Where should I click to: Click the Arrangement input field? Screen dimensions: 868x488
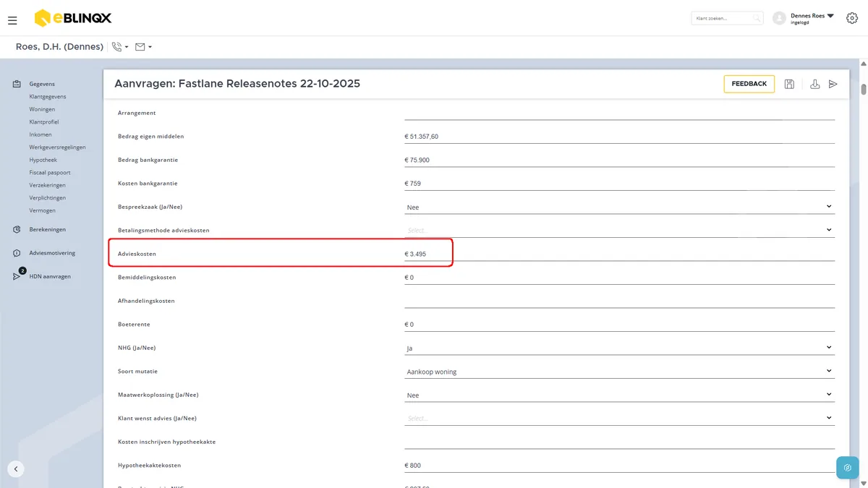click(619, 112)
